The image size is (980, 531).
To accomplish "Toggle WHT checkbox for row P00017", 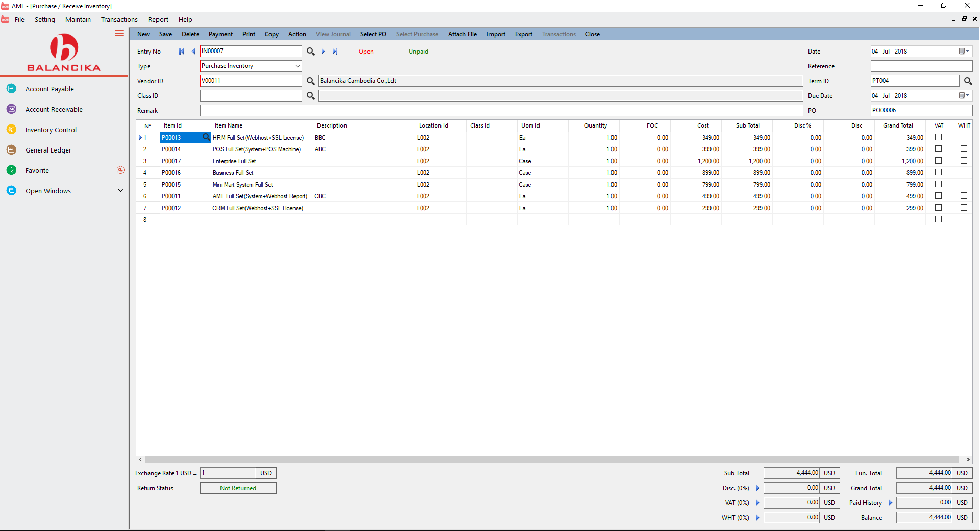I will point(964,161).
